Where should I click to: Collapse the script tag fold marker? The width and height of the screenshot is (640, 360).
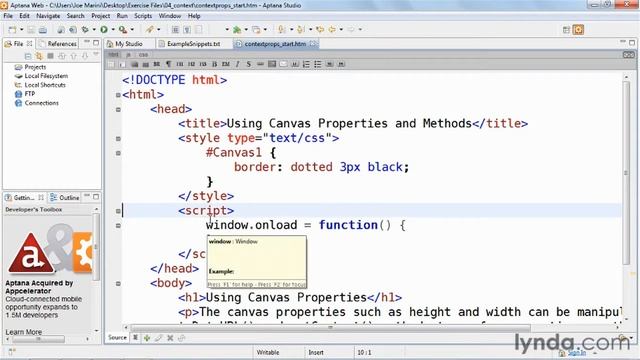[118, 211]
